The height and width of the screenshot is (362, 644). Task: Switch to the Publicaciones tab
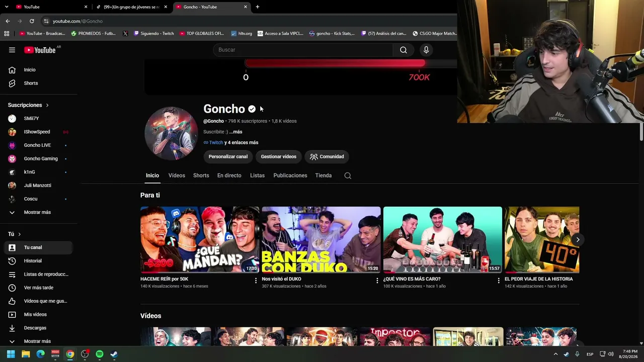click(x=290, y=175)
